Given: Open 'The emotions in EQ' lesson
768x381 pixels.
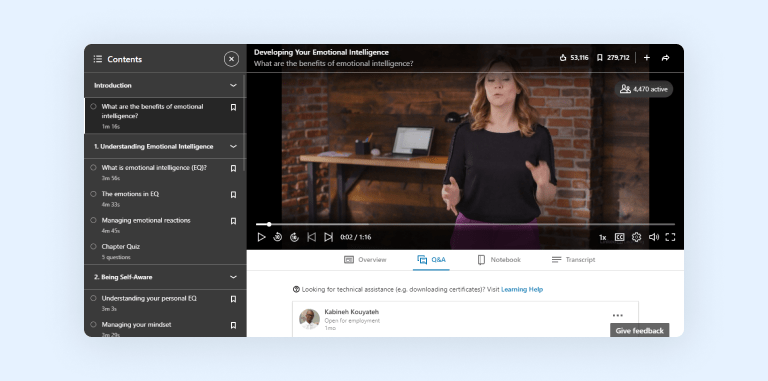Looking at the screenshot, I should tap(130, 194).
